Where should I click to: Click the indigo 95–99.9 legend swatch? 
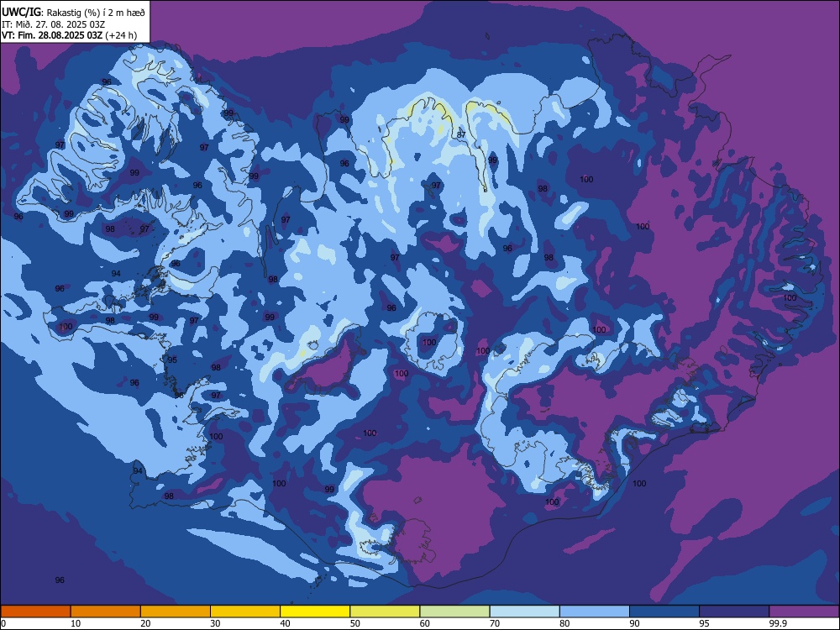click(x=734, y=612)
